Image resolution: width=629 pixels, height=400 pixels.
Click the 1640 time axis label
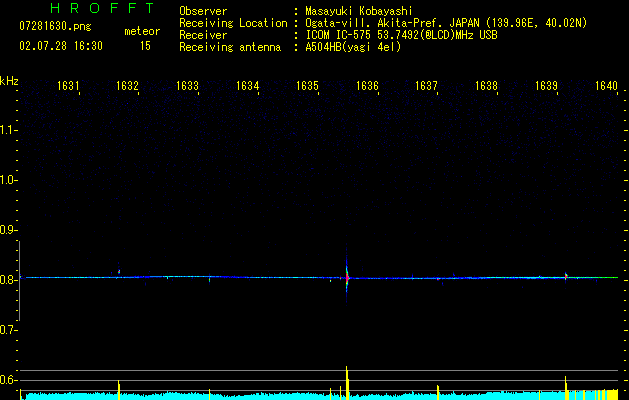pyautogui.click(x=607, y=85)
